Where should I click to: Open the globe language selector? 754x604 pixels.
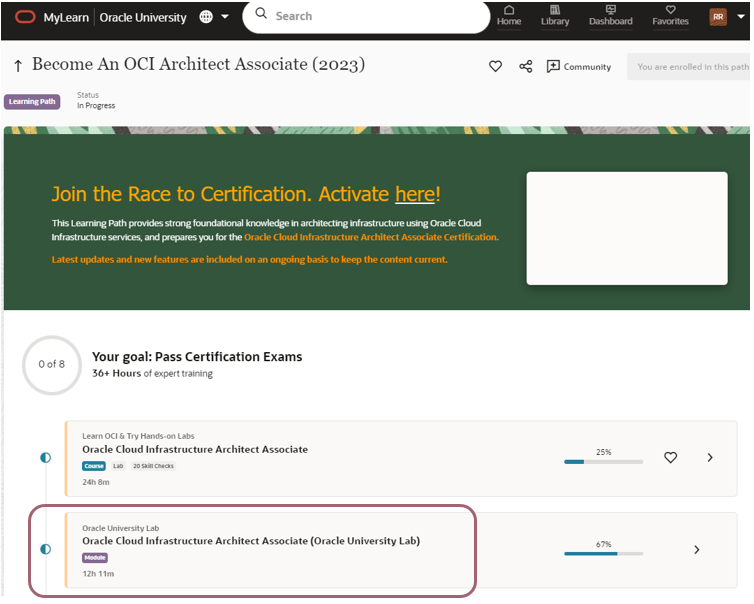(x=207, y=17)
